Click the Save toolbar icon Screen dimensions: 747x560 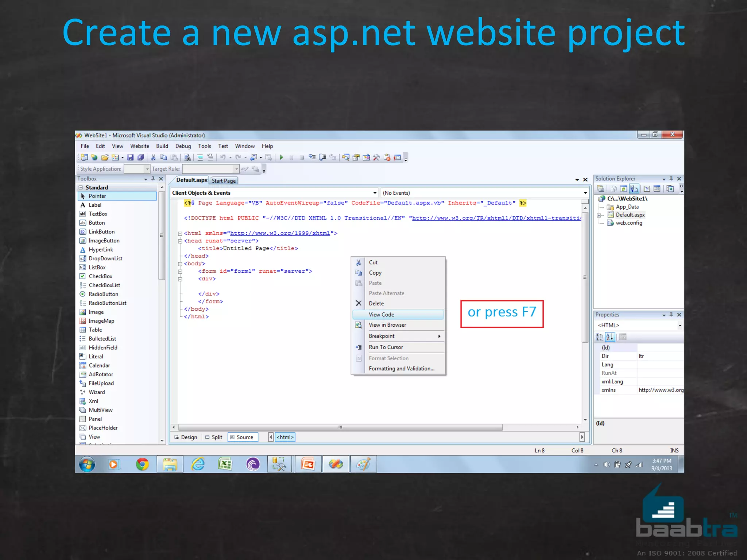click(x=130, y=157)
